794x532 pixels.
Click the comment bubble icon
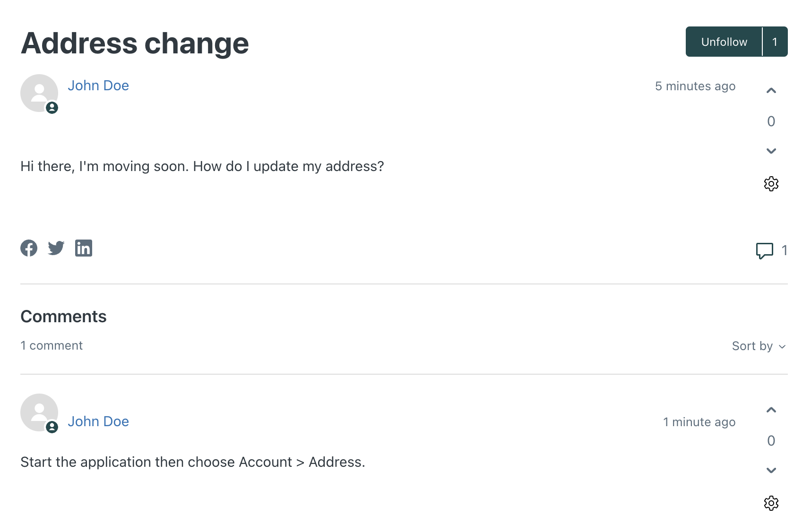click(x=765, y=251)
